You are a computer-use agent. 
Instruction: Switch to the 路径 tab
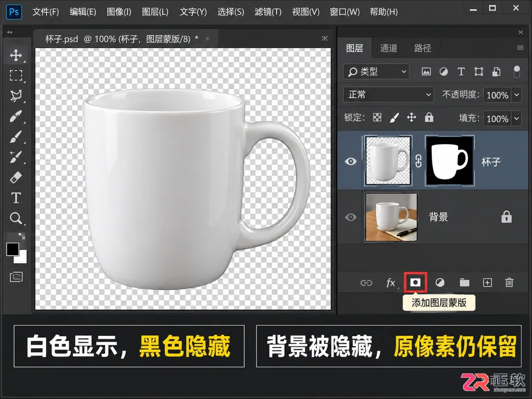coord(423,48)
